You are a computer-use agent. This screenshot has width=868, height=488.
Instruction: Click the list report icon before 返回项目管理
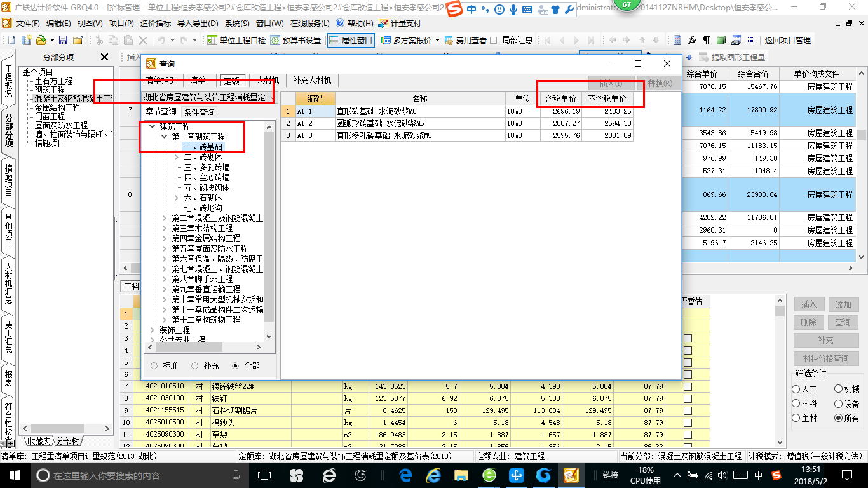click(x=750, y=40)
